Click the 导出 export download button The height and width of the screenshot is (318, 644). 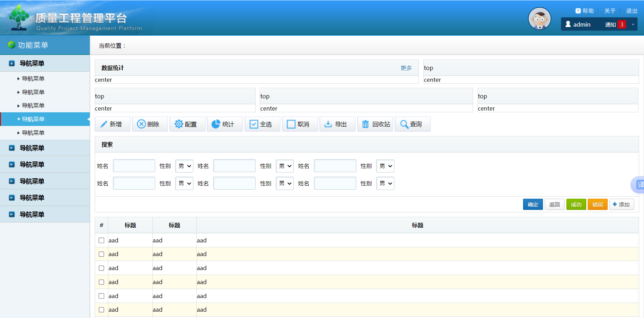337,124
